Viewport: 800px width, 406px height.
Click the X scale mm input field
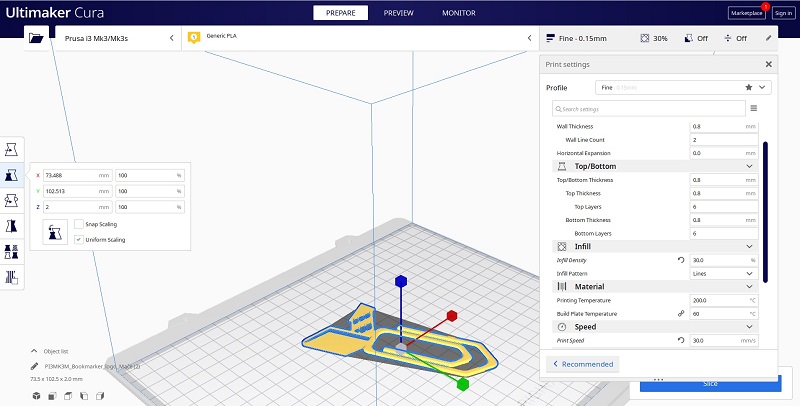pyautogui.click(x=78, y=175)
